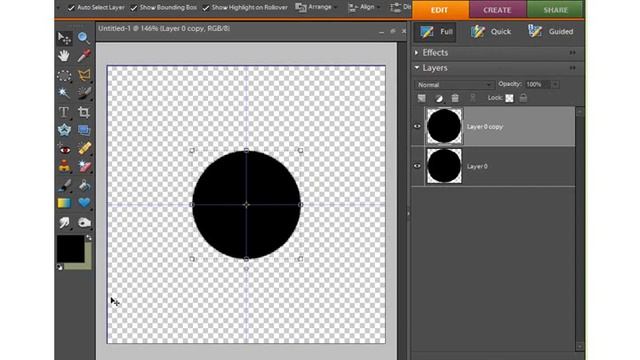Image resolution: width=640 pixels, height=360 pixels.
Task: Click the top-center bounding box handle
Action: click(246, 150)
